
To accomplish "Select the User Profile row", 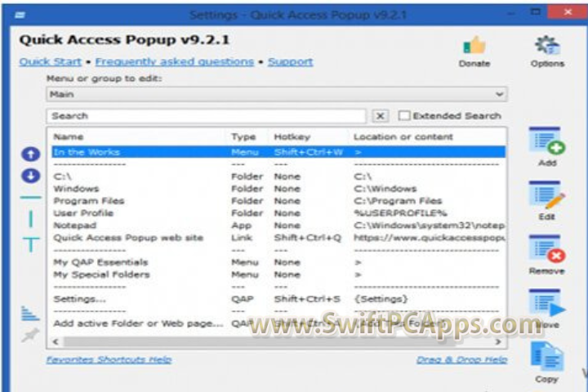I will (278, 213).
